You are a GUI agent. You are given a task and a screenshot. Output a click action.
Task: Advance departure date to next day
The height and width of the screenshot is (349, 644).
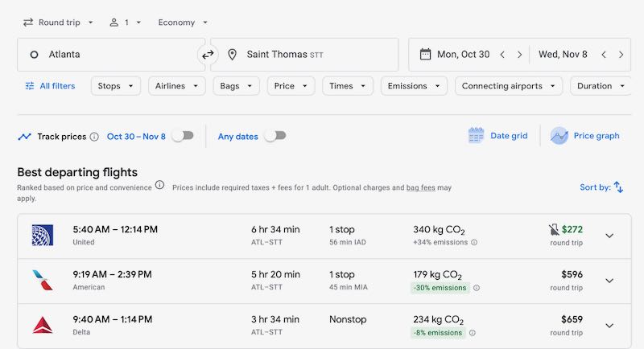(520, 55)
